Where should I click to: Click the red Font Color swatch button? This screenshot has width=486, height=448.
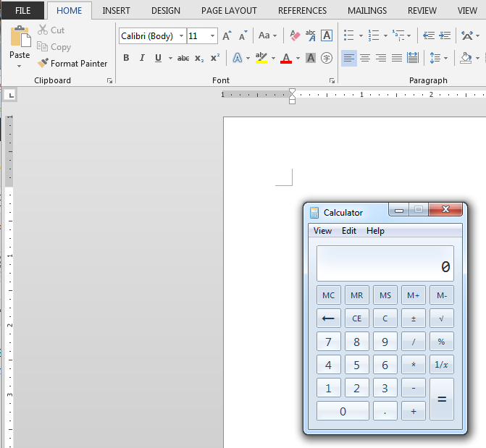(x=286, y=58)
